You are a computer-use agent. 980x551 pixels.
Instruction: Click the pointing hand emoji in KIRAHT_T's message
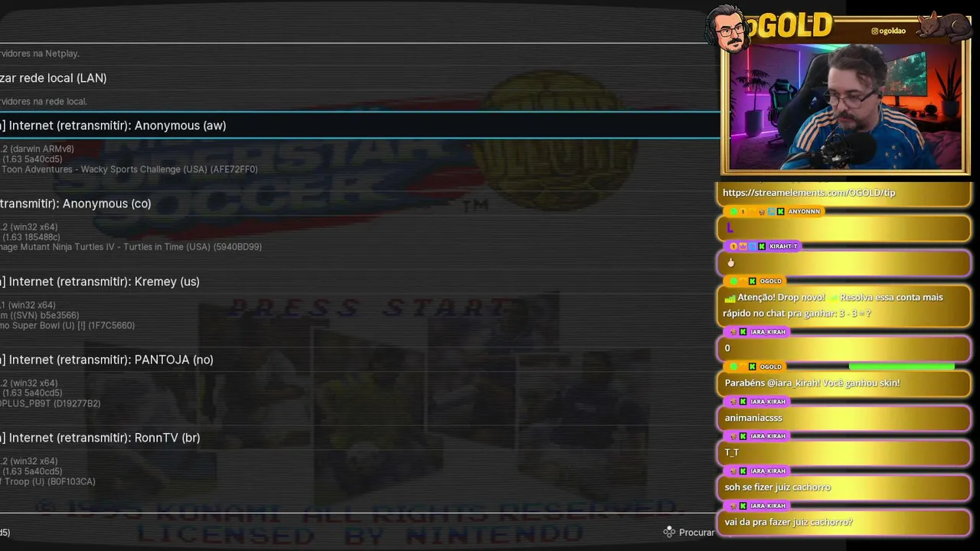(730, 262)
